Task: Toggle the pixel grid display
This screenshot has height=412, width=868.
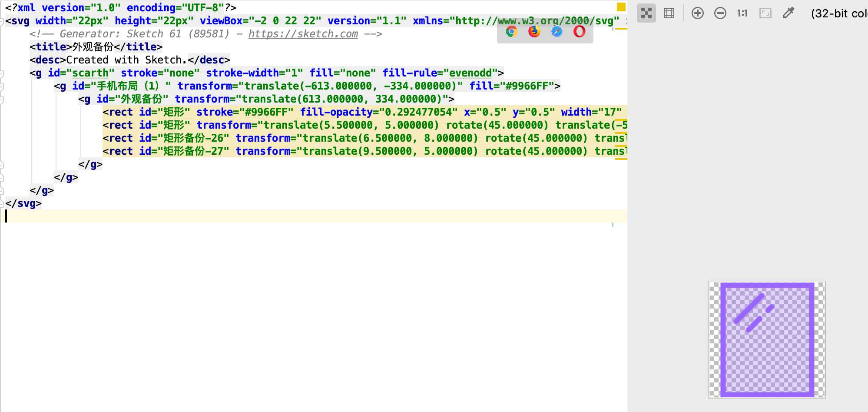Action: coord(669,13)
